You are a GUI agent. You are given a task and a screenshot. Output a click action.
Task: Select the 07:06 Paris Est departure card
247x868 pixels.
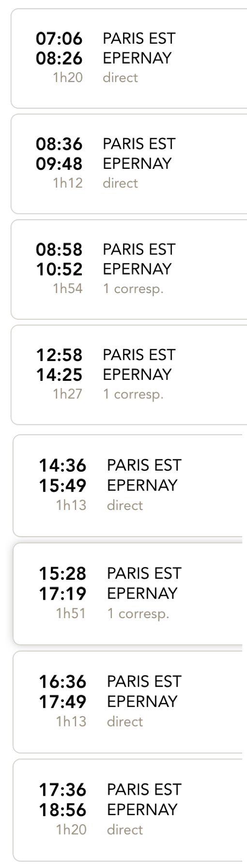(x=129, y=58)
